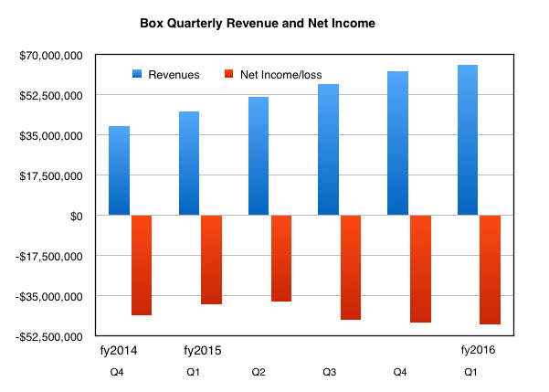The height and width of the screenshot is (392, 549).
Task: Click the -$17,500,000 axis label
Action: (x=49, y=257)
